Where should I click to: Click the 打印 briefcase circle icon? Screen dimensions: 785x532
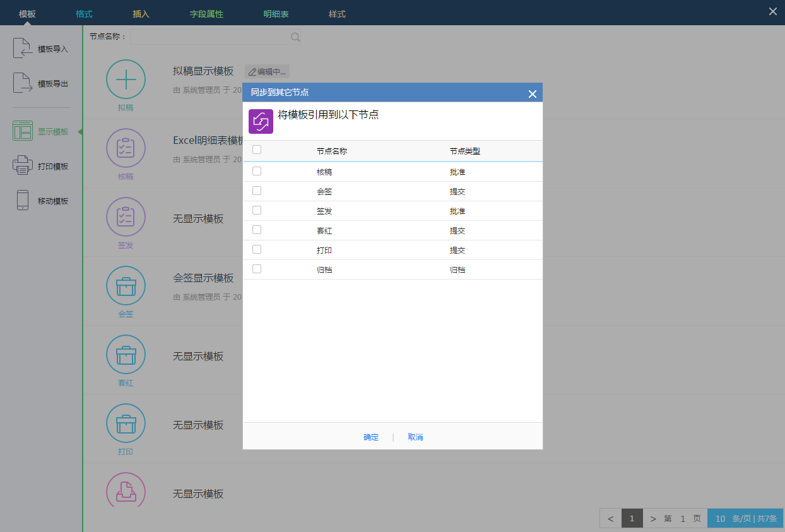click(x=126, y=423)
